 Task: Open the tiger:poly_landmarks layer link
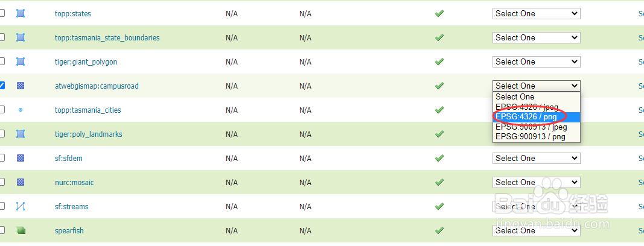88,134
